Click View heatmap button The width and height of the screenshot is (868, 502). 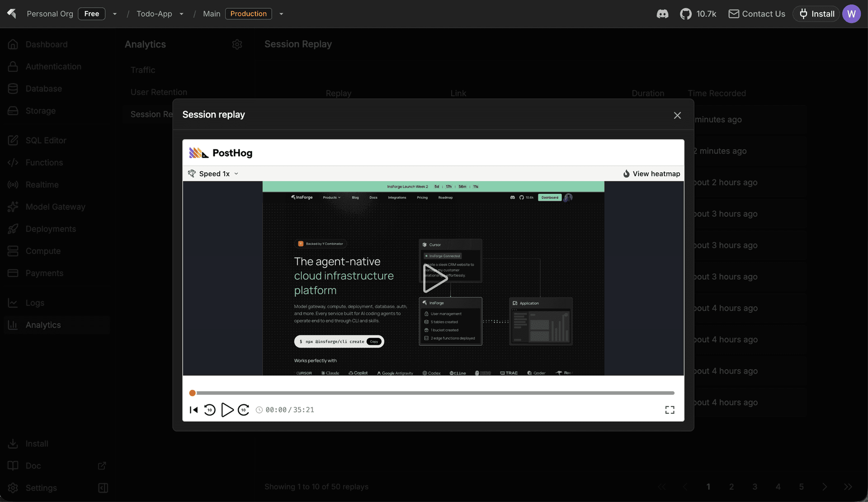click(x=651, y=174)
